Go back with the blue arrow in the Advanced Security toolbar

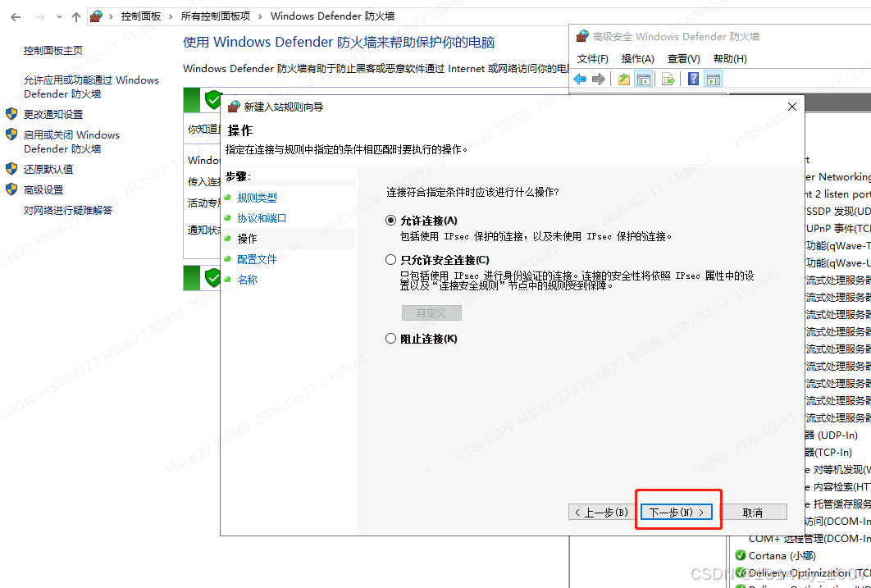click(x=580, y=80)
